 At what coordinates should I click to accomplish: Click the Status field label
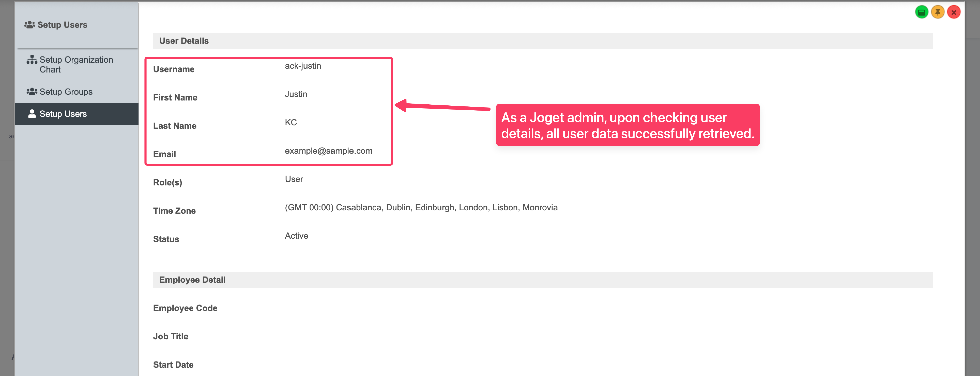pos(166,239)
